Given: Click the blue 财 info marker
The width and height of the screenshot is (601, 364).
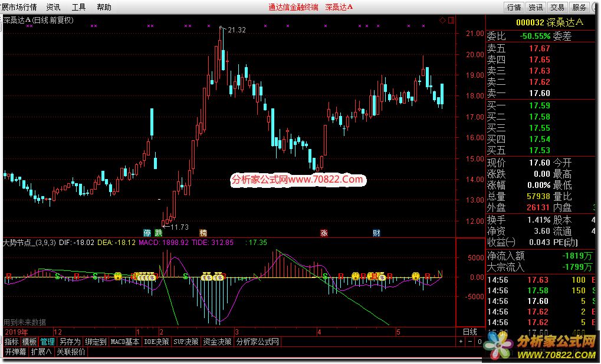Looking at the screenshot, I should (x=376, y=233).
